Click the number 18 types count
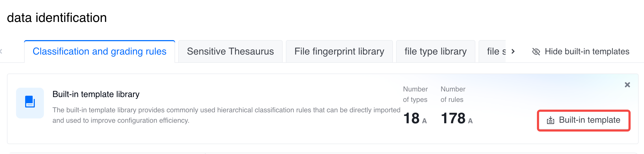 (x=411, y=118)
